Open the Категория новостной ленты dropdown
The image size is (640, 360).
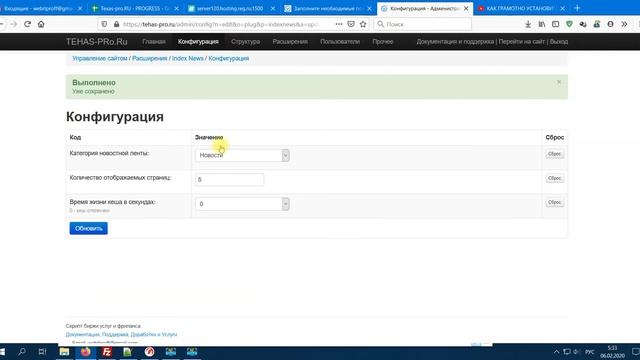[242, 155]
